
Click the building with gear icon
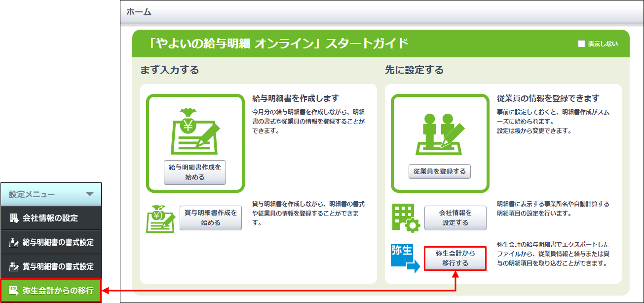pos(406,217)
